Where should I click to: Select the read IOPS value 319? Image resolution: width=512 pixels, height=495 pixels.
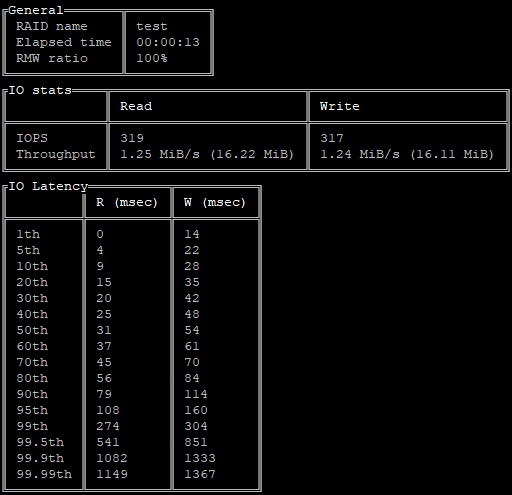(132, 138)
